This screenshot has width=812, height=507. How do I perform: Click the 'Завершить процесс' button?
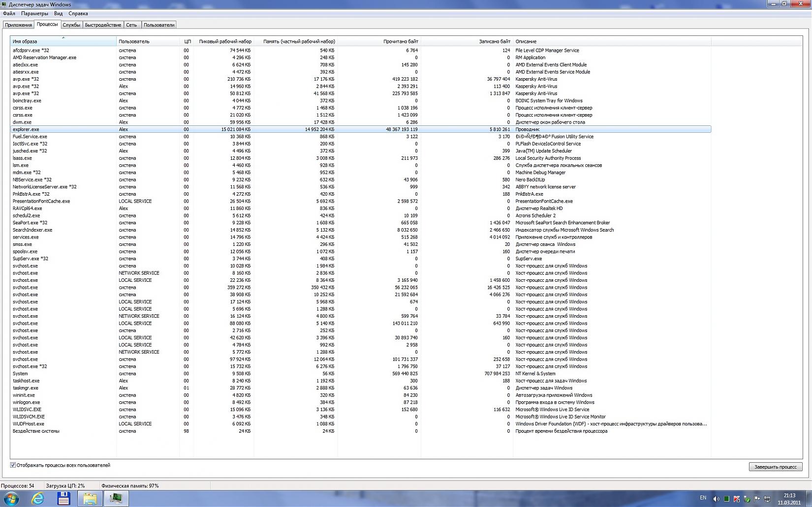click(x=776, y=467)
